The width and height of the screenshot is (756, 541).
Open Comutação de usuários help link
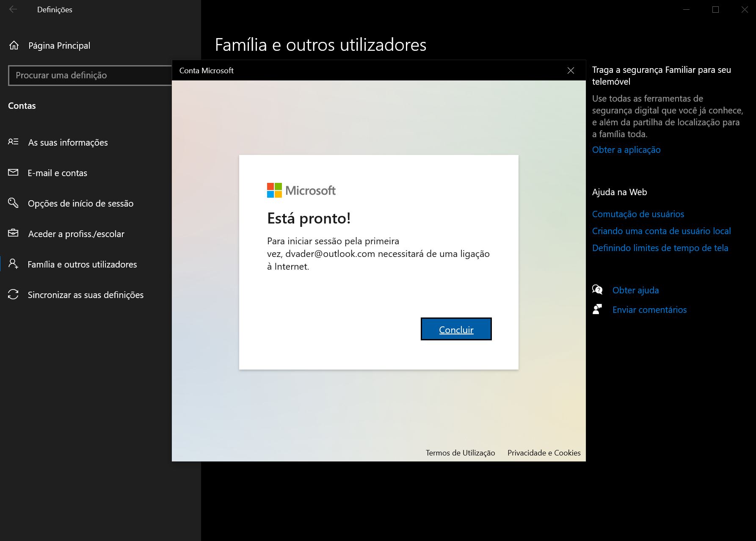(x=638, y=214)
